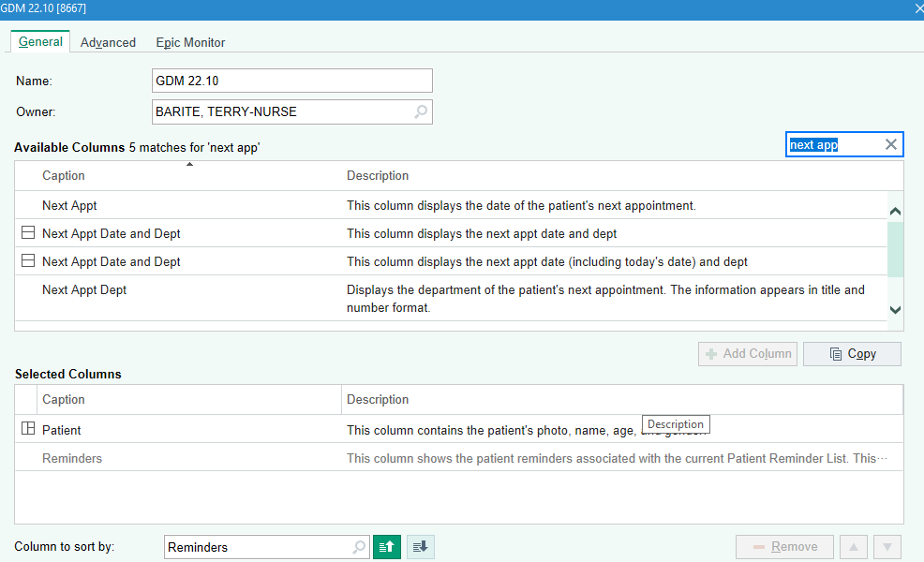
Task: Click Selected Columns Caption header
Action: click(63, 399)
